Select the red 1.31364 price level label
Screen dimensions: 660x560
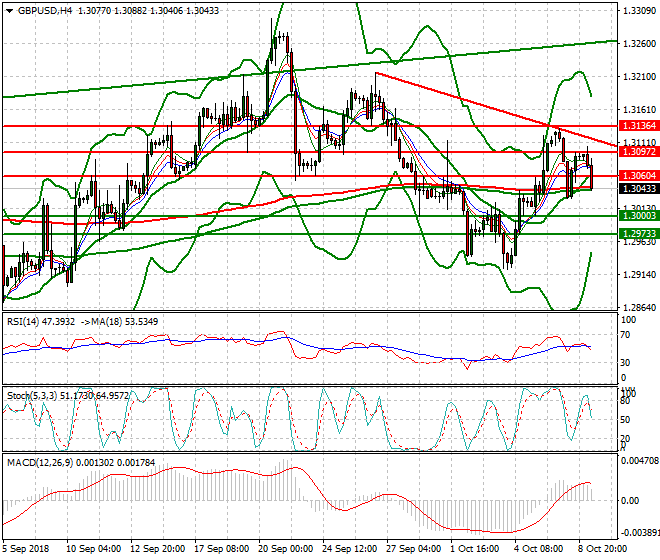(x=639, y=126)
